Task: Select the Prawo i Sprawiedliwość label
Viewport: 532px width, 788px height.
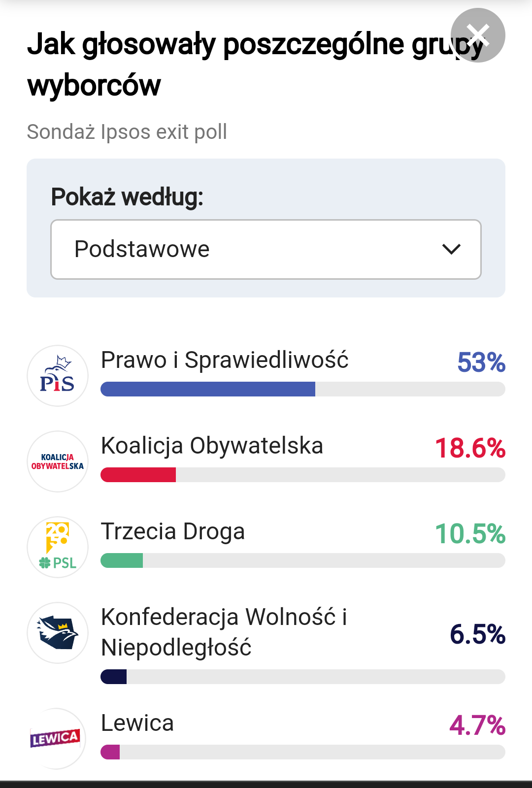Action: 225,360
